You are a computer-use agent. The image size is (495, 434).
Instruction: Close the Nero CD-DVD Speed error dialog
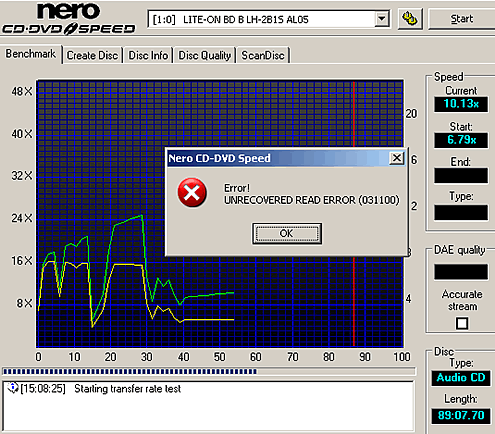click(397, 158)
